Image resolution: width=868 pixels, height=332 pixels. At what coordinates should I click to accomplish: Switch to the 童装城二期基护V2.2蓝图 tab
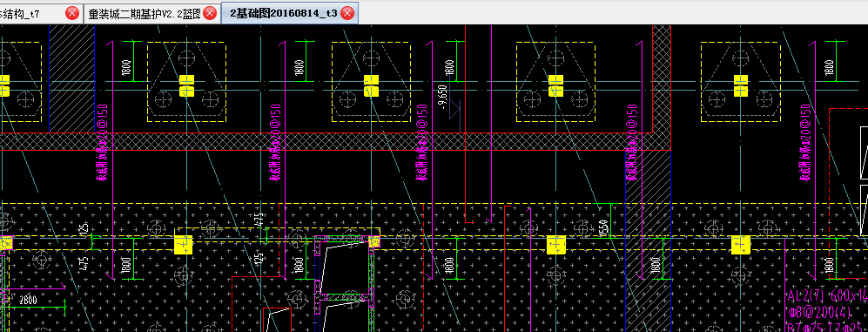[x=144, y=13]
